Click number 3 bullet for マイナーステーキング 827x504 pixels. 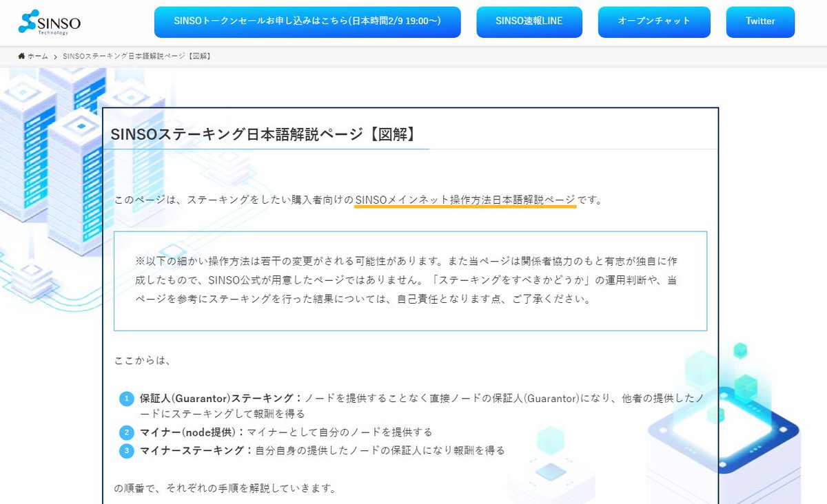126,450
